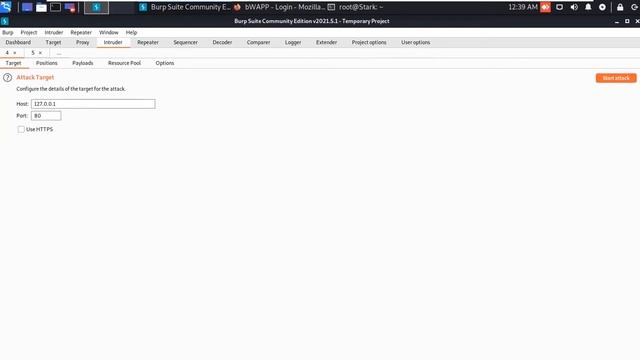
Task: Click the logout session icon
Action: coord(634,7)
